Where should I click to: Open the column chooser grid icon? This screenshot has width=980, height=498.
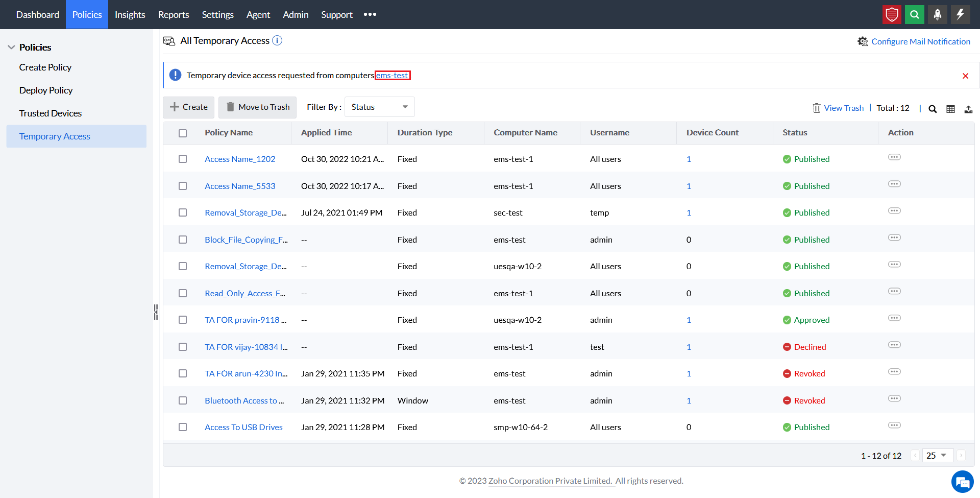click(950, 109)
